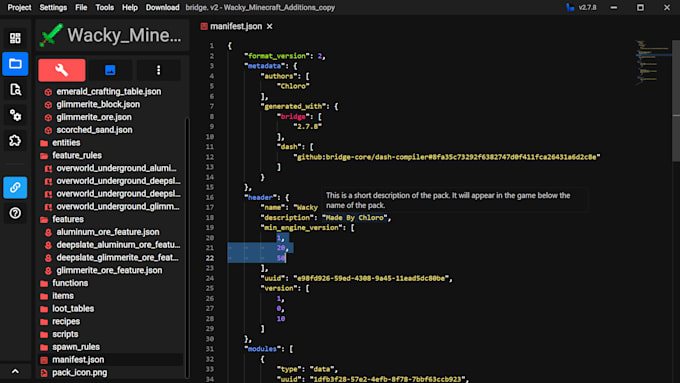
Task: Expand the recipes folder
Action: 66,321
